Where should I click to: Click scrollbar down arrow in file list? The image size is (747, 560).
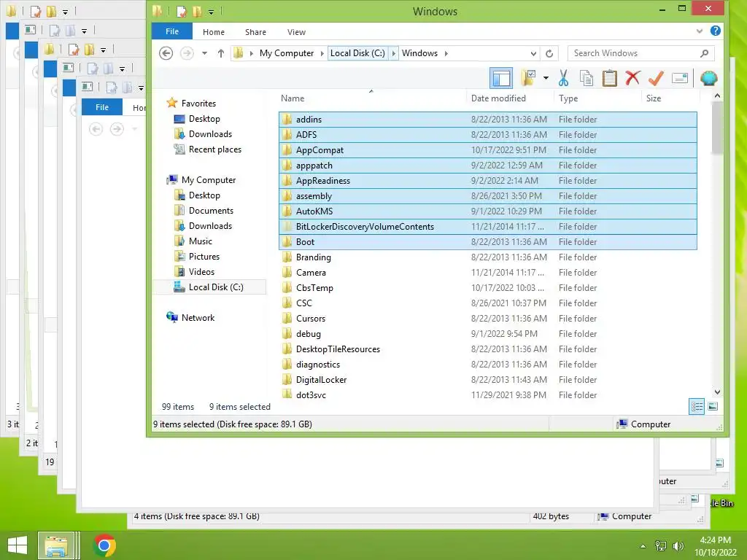(x=717, y=392)
